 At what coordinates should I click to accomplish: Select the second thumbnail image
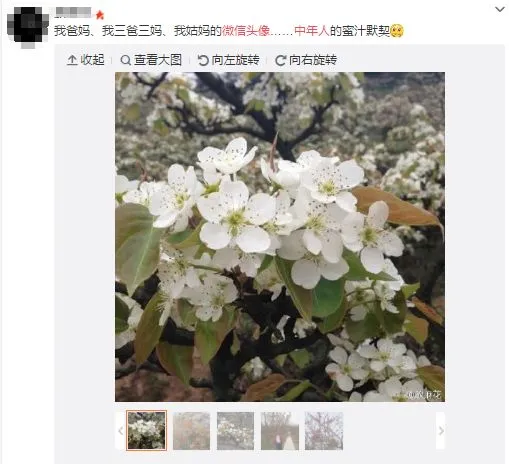191,431
